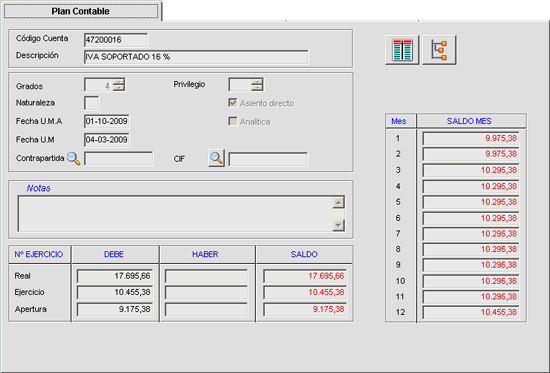This screenshot has width=550, height=373.
Task: Select the Plan Contable tab
Action: pyautogui.click(x=81, y=11)
